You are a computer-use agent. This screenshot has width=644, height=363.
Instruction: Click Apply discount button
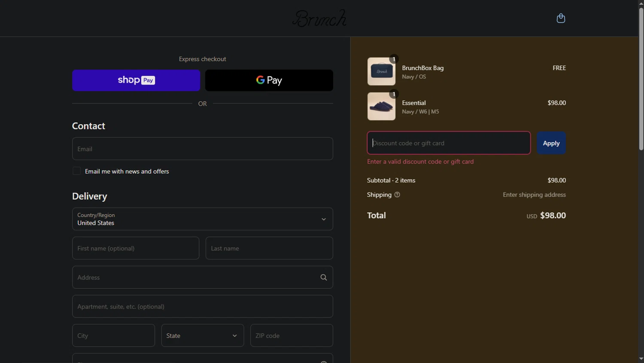(x=551, y=143)
